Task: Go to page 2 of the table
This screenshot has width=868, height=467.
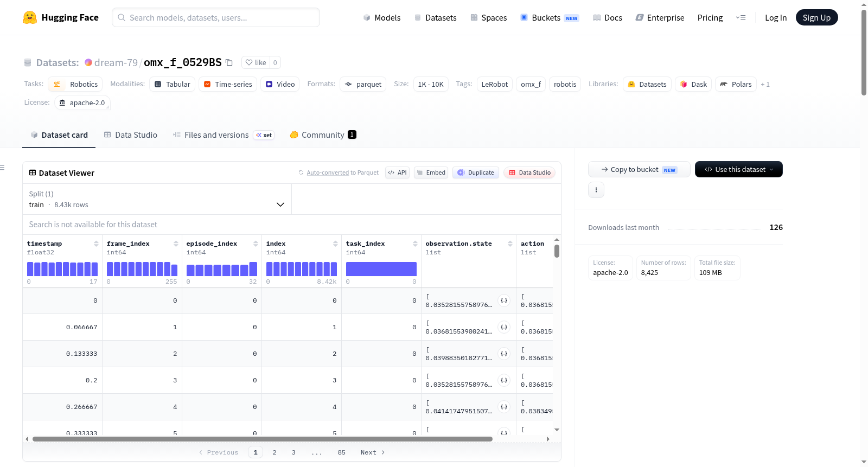Action: (275, 452)
